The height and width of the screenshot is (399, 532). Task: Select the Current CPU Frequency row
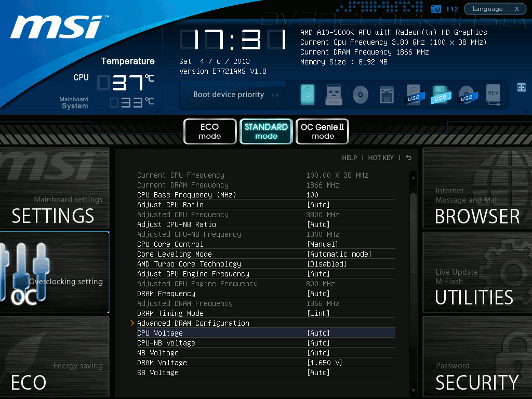[266, 175]
